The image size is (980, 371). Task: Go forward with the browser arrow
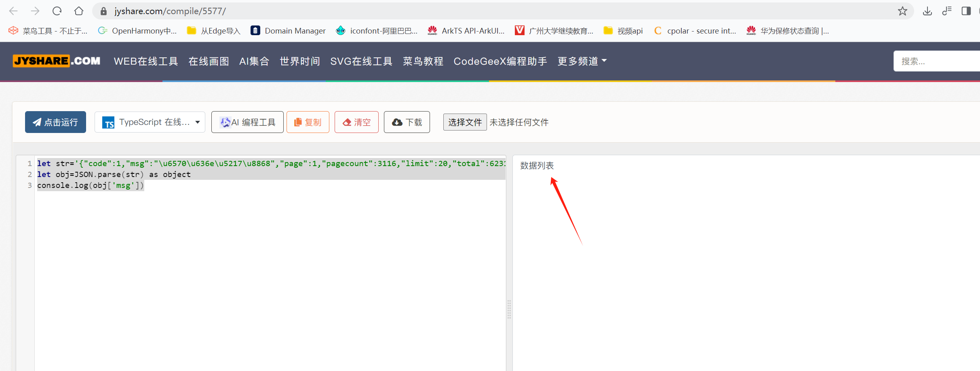[x=35, y=11]
